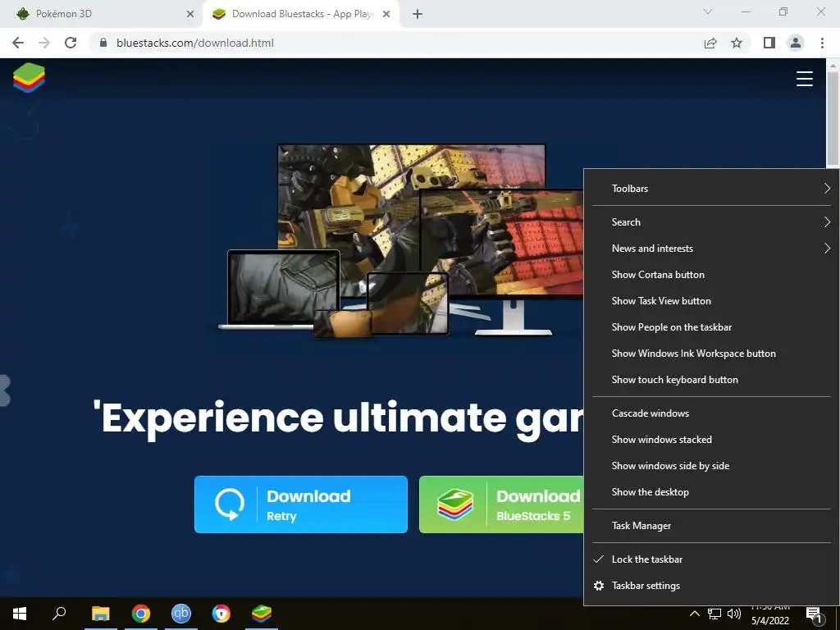
Task: Click the BlueStacks logo at page top
Action: click(29, 78)
